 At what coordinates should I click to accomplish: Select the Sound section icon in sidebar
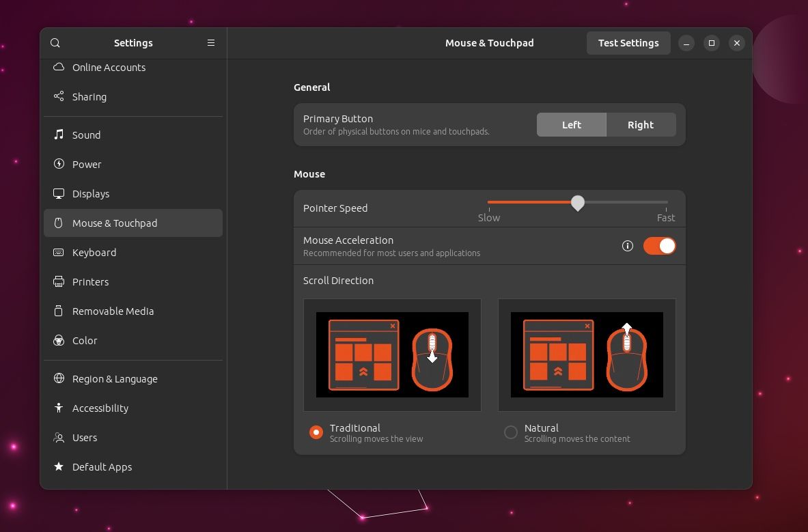(x=58, y=135)
